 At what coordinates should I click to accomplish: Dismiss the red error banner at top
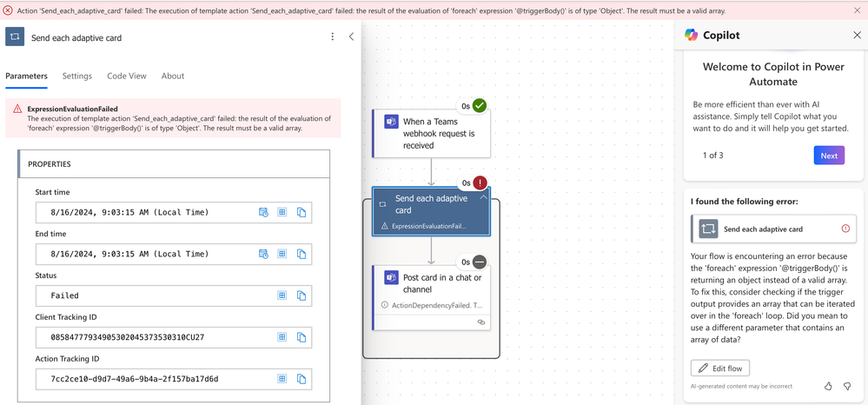pyautogui.click(x=858, y=10)
